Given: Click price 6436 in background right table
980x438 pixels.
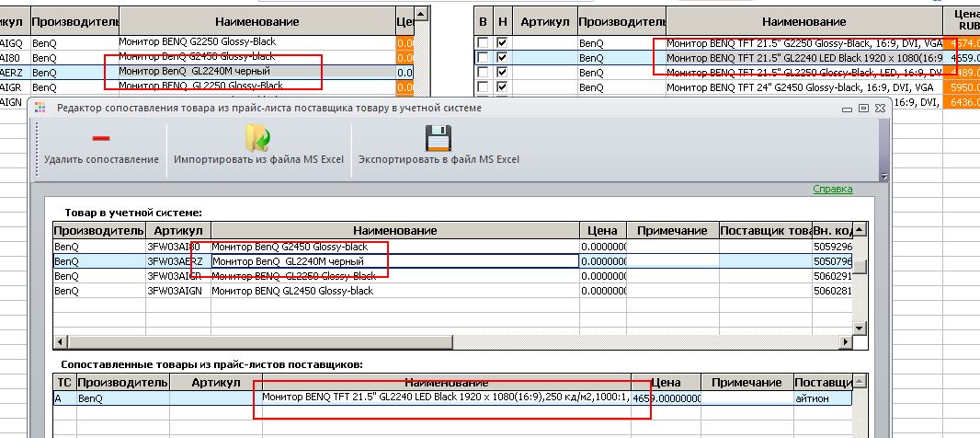Looking at the screenshot, I should 962,101.
